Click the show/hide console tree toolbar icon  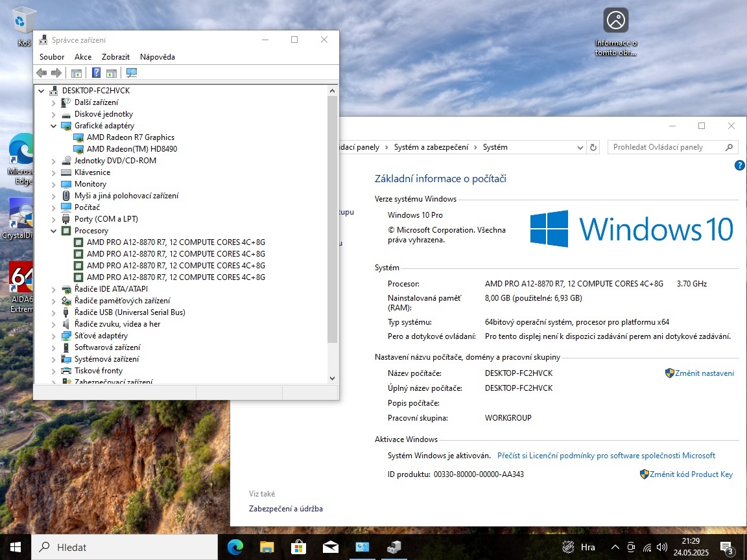pyautogui.click(x=77, y=73)
